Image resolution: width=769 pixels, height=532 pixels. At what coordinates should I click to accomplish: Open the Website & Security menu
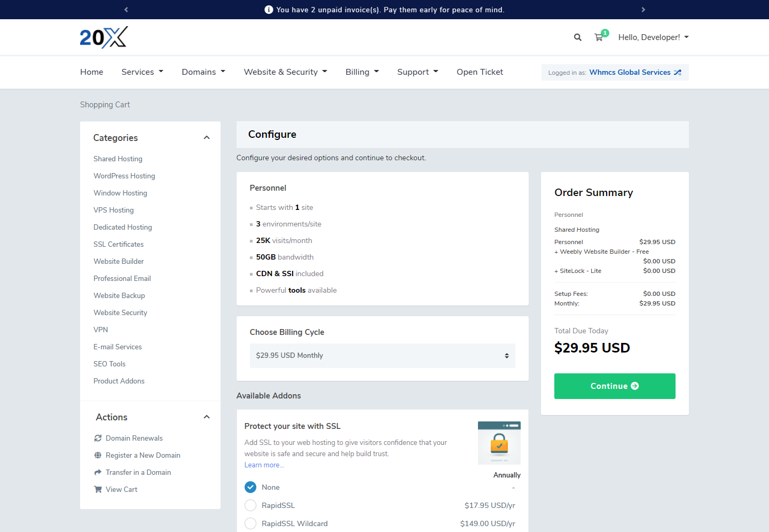click(285, 72)
